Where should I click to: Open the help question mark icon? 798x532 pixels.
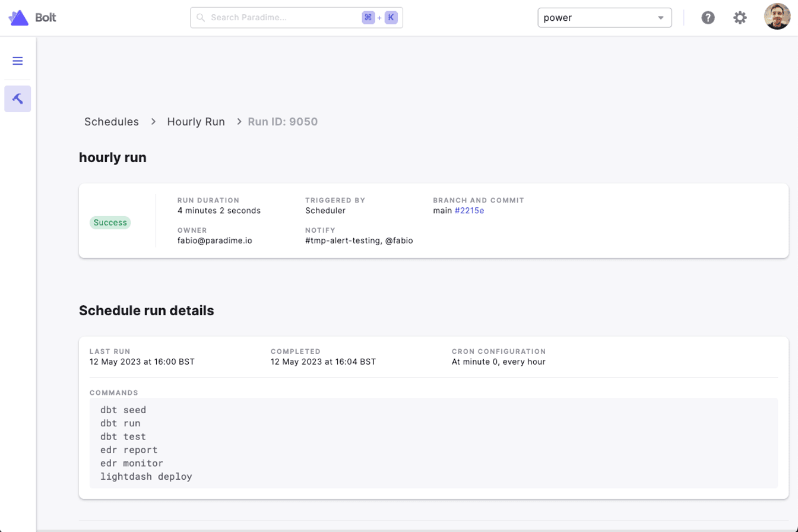[x=708, y=18]
